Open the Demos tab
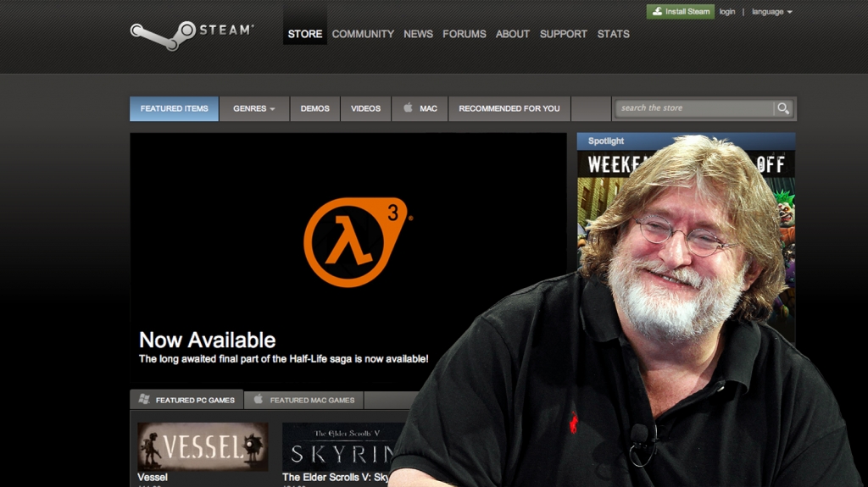Viewport: 868px width, 487px height. point(314,108)
